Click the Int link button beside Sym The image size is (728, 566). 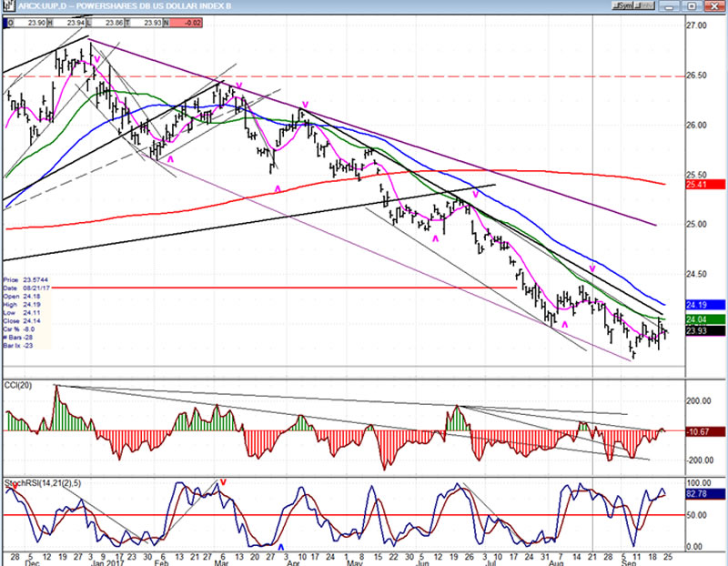[646, 5]
